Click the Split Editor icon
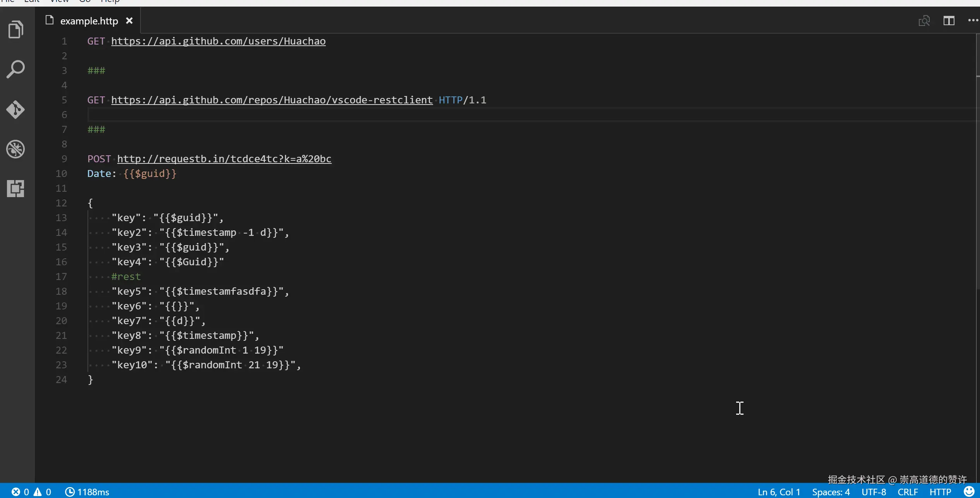 coord(949,21)
